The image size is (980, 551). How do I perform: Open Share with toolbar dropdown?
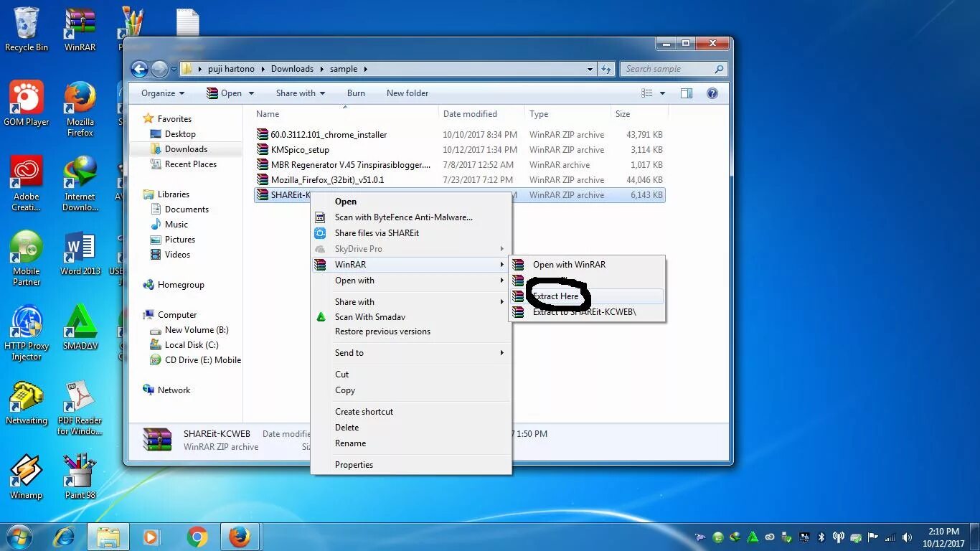(300, 93)
